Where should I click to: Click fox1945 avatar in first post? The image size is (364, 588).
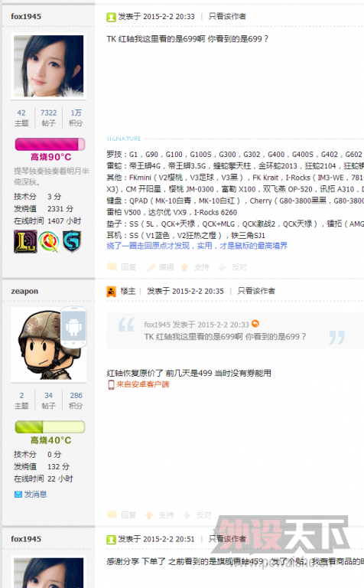pyautogui.click(x=49, y=66)
